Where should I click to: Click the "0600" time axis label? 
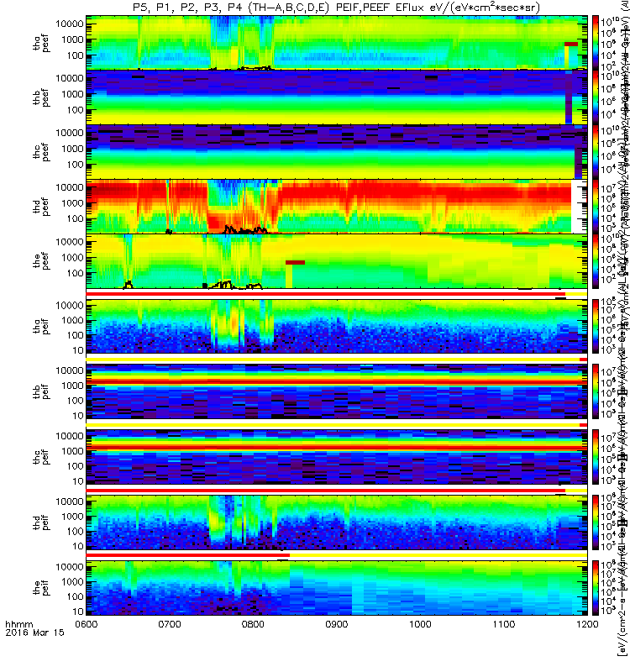87,624
